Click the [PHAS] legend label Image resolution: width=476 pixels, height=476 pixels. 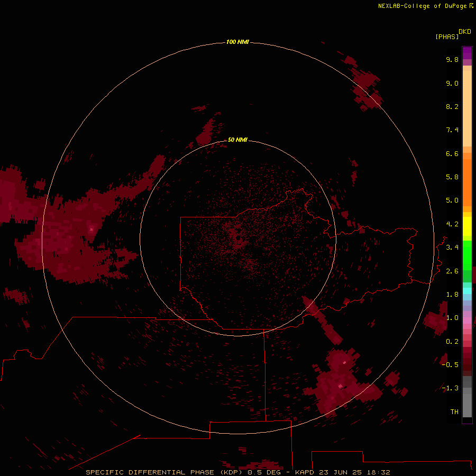(447, 36)
